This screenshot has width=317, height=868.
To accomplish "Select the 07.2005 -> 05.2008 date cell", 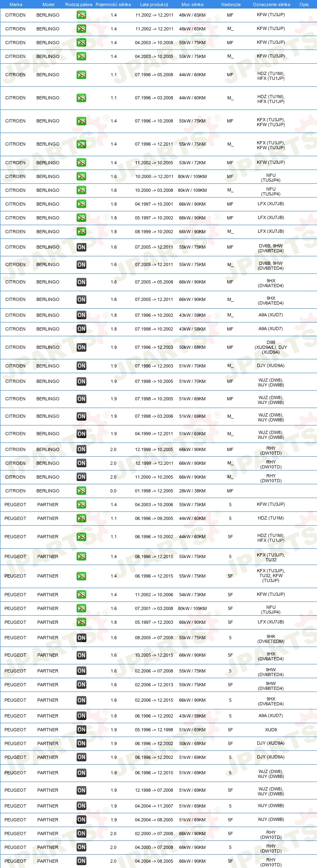I will [154, 282].
